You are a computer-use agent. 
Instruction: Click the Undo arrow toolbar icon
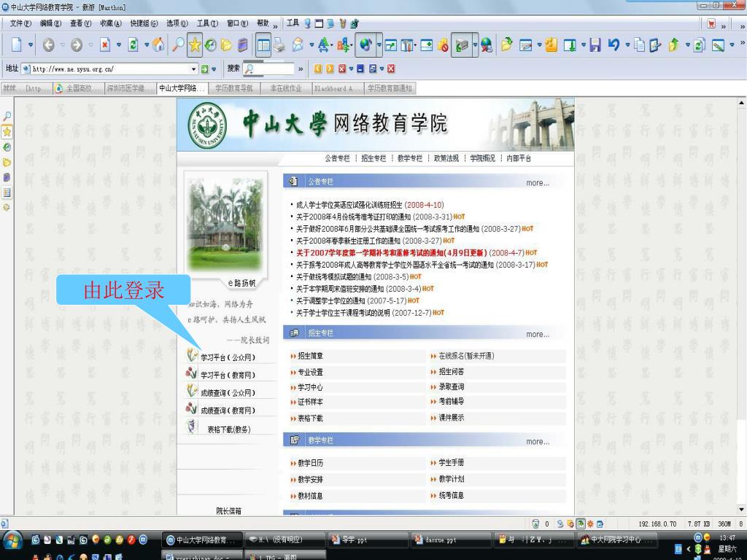pos(614,45)
